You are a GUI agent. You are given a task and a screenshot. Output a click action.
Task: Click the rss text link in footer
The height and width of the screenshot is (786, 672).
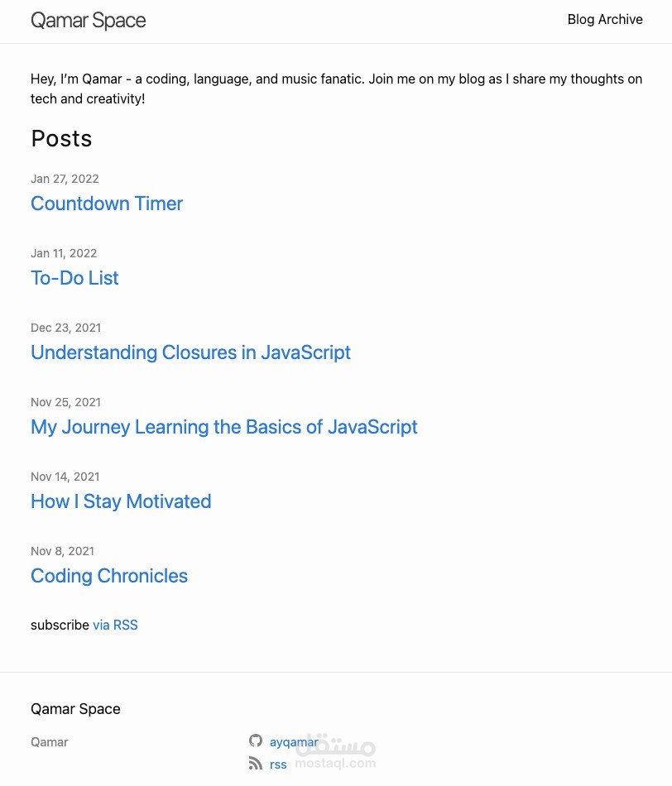[278, 764]
